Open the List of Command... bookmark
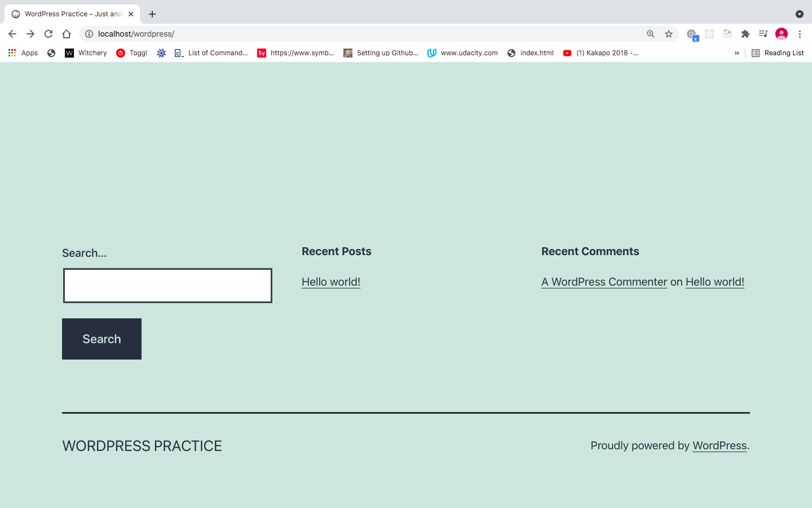This screenshot has width=812, height=508. click(x=211, y=53)
